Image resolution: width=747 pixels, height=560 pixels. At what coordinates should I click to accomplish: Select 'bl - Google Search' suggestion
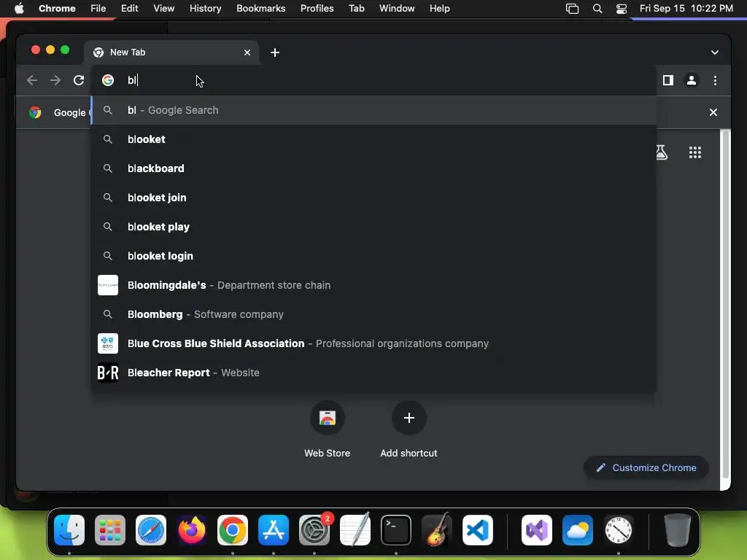374,111
